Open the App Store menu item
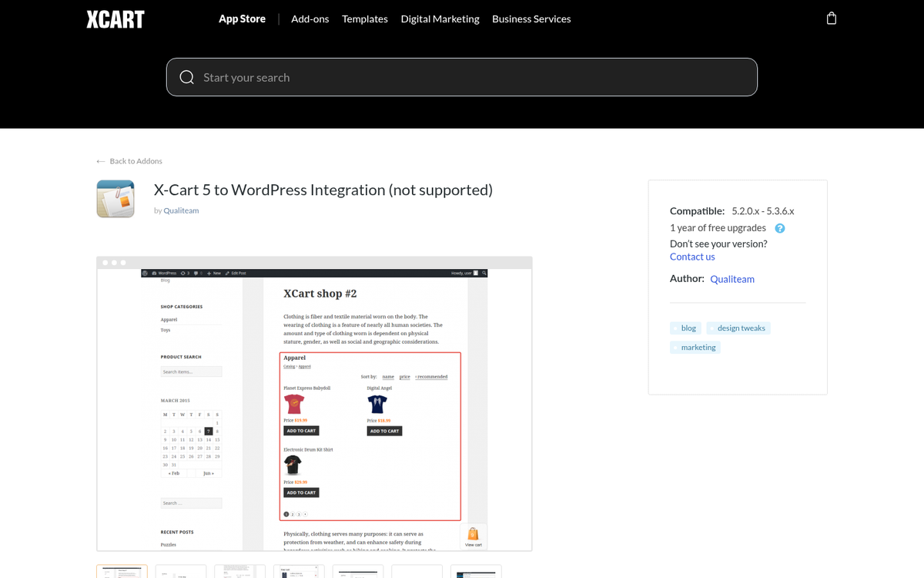Viewport: 924px width, 578px height. coord(242,18)
